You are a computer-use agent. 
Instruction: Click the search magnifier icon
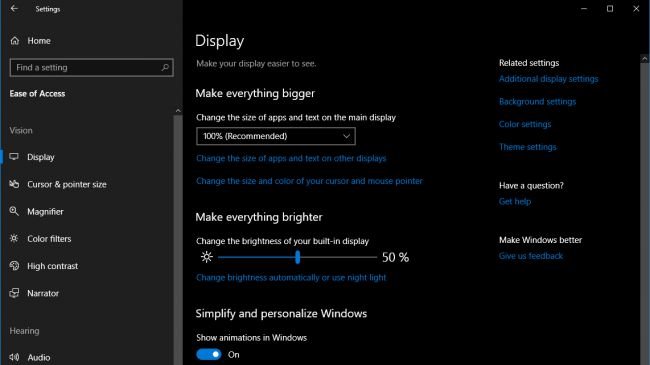click(165, 67)
